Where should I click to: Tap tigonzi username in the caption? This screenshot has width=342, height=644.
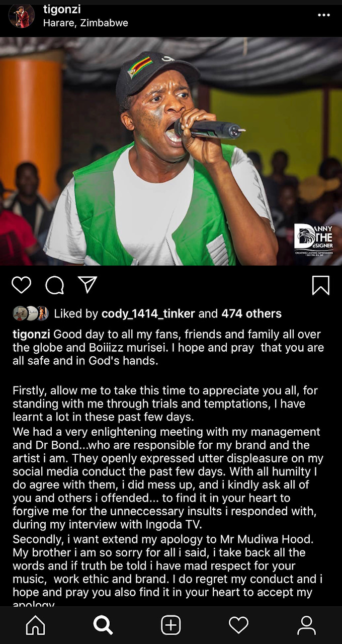[x=31, y=335]
